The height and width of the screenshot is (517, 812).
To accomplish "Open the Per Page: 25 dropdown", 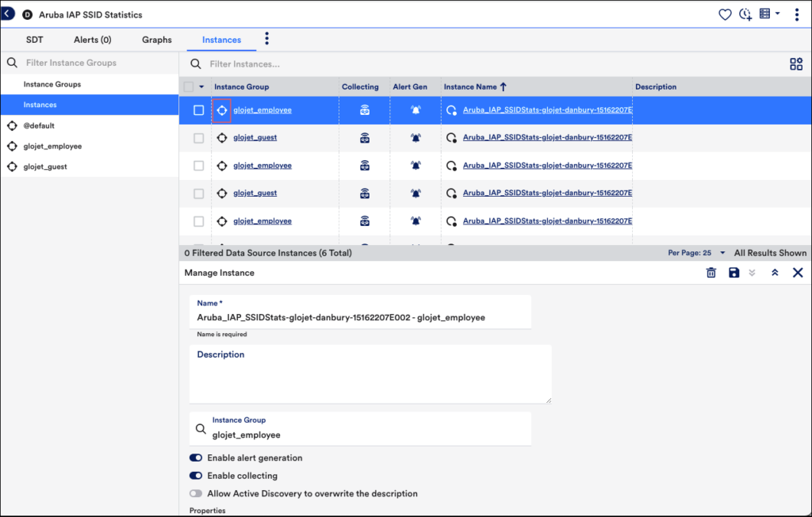I will point(696,253).
